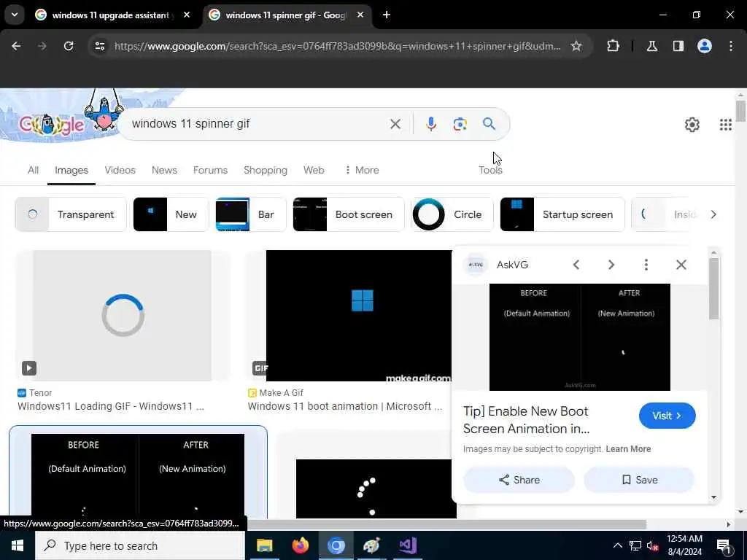Filter images by Transparent chip
The height and width of the screenshot is (560, 747).
pyautogui.click(x=71, y=214)
